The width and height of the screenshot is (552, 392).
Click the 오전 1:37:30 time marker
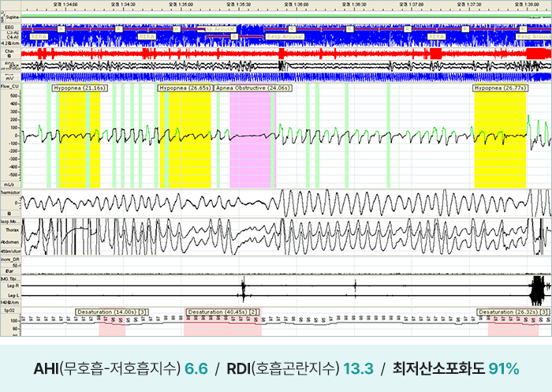[x=470, y=5]
